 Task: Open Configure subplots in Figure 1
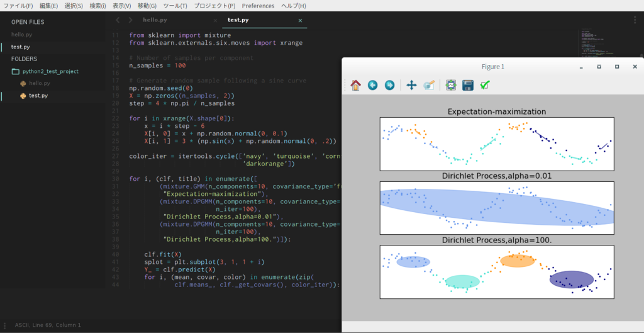click(x=451, y=85)
